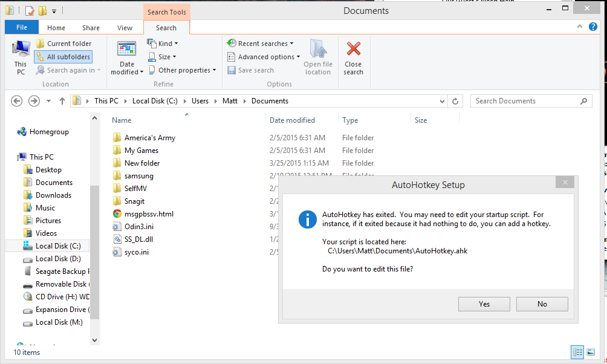Open Kind filter dropdown
Image resolution: width=607 pixels, height=364 pixels.
click(x=163, y=44)
